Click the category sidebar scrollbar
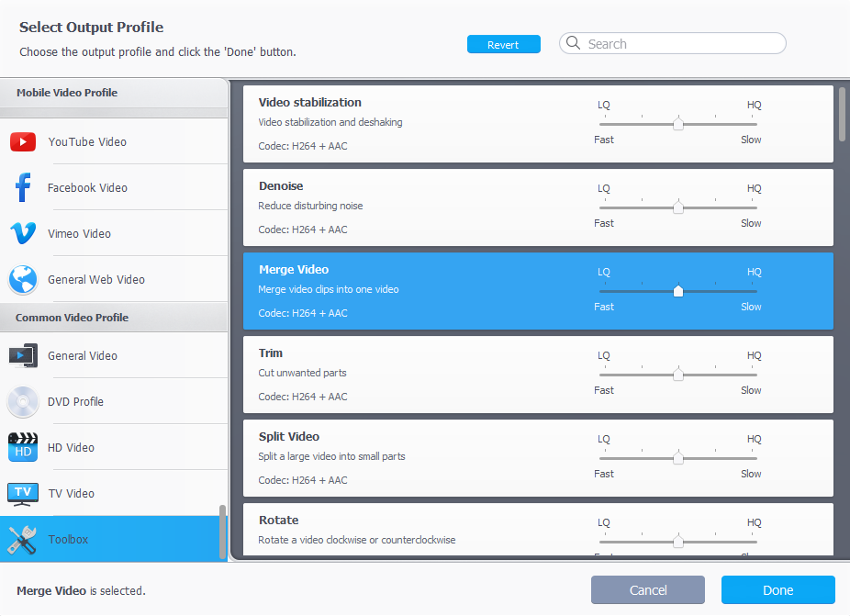Image resolution: width=850 pixels, height=616 pixels. pos(222,532)
